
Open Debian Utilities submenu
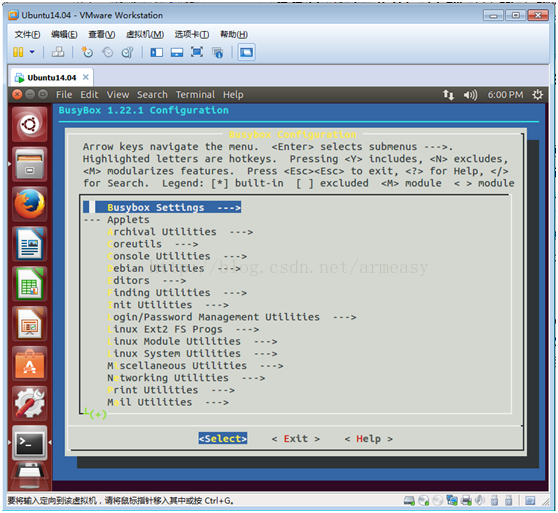pos(174,268)
